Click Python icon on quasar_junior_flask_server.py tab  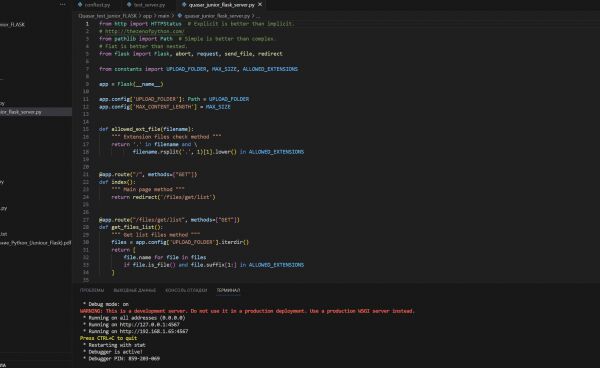pyautogui.click(x=184, y=5)
